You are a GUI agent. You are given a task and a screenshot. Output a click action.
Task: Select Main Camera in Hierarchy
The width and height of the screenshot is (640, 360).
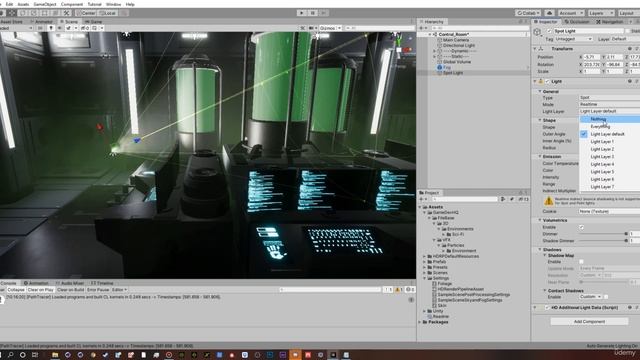(x=456, y=40)
